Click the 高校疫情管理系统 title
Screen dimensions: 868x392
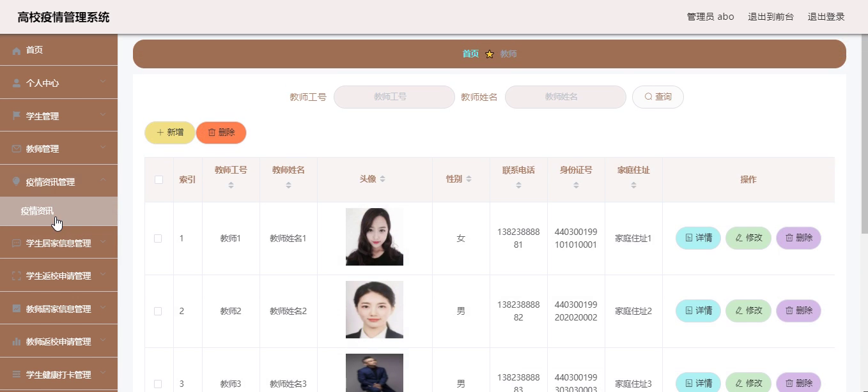point(63,17)
